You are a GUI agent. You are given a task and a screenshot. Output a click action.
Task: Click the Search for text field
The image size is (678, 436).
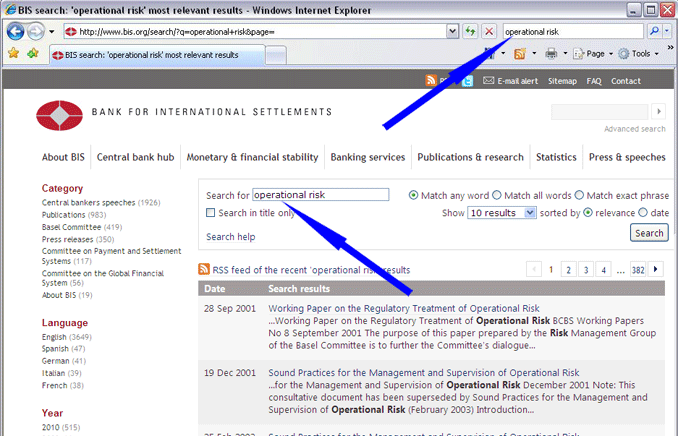click(x=320, y=195)
